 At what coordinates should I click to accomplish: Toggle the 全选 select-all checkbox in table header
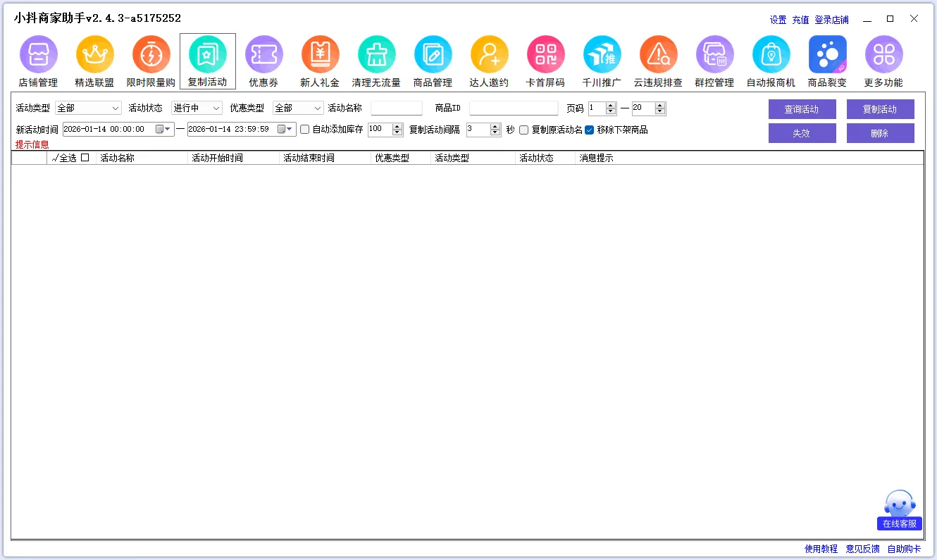tap(85, 158)
